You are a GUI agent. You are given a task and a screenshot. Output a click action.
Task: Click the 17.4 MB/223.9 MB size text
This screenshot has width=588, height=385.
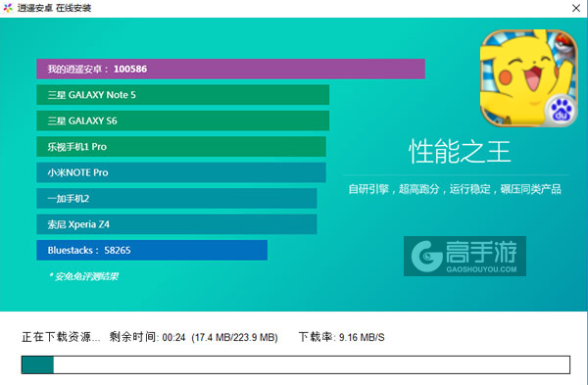(x=235, y=337)
